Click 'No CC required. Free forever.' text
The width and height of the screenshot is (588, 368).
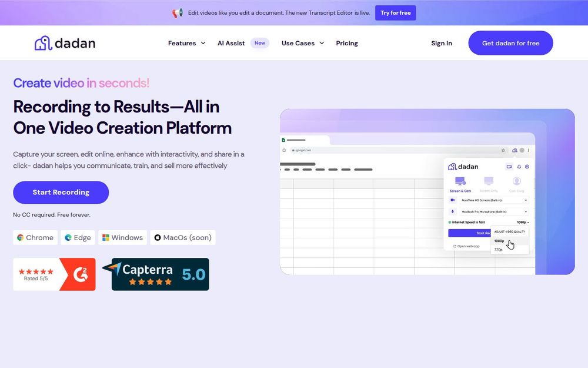click(52, 215)
